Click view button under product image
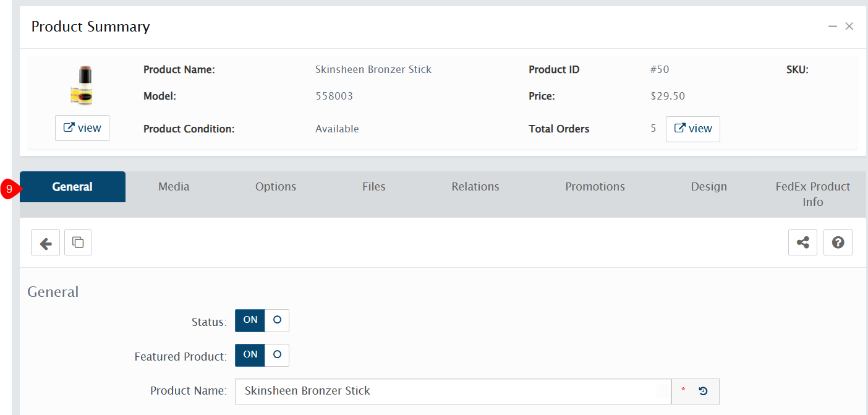 coord(82,128)
